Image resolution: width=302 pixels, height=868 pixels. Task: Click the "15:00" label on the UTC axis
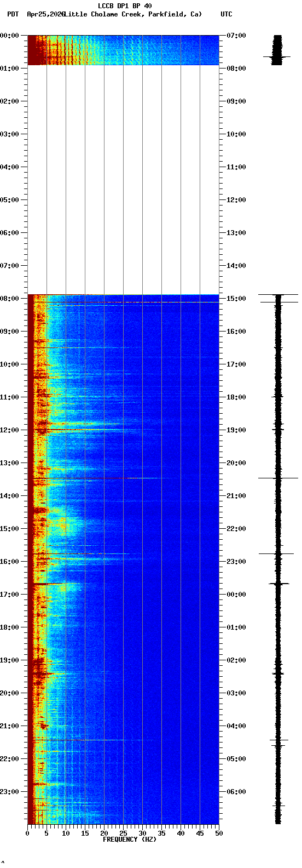[236, 299]
